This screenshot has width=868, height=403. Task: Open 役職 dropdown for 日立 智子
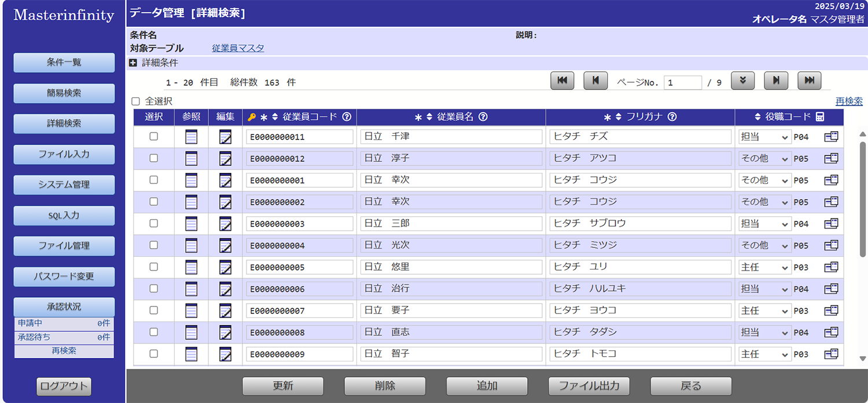point(764,354)
